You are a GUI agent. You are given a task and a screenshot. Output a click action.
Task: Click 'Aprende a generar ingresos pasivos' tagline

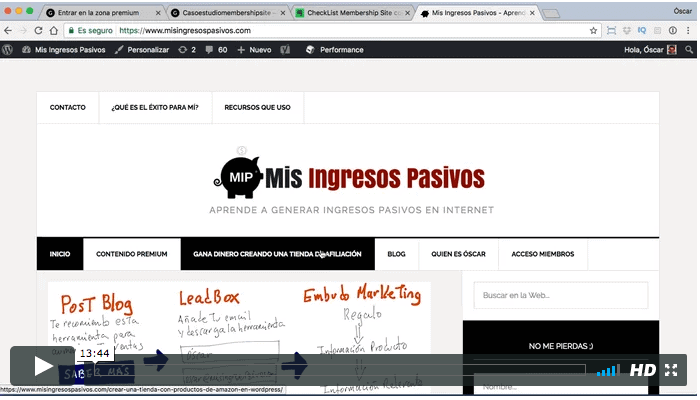(352, 210)
